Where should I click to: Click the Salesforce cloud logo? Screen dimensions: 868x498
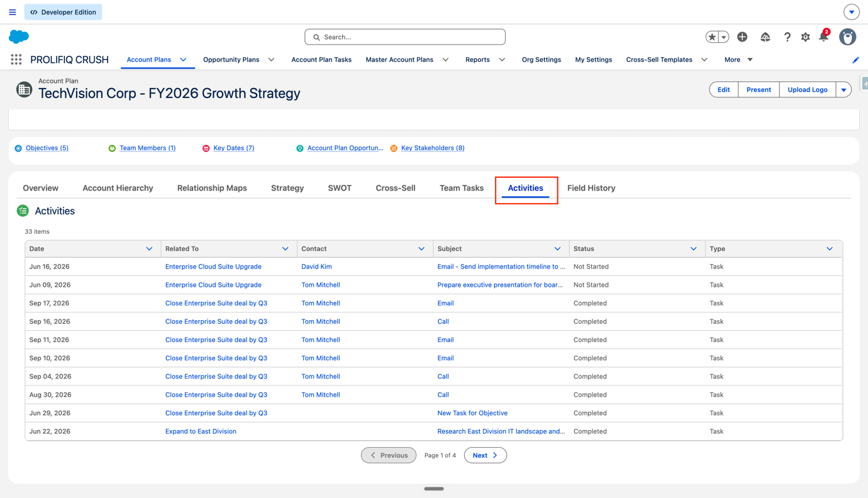19,36
